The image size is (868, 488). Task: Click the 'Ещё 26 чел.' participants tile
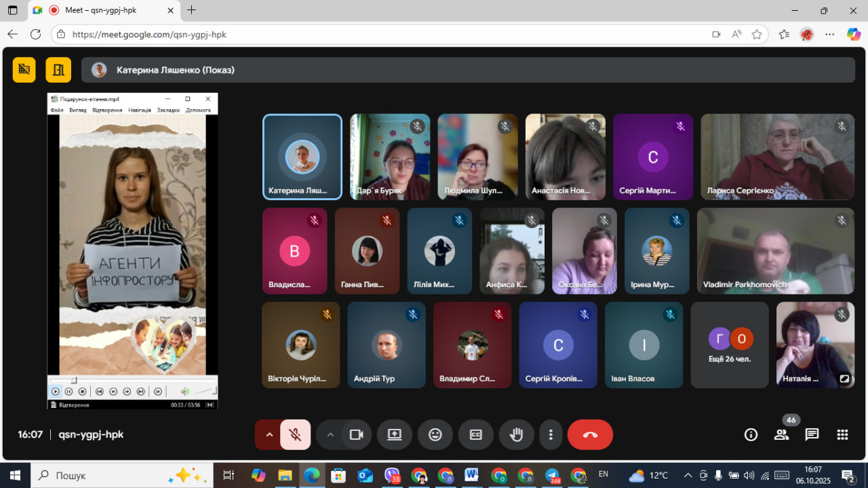[x=730, y=345]
